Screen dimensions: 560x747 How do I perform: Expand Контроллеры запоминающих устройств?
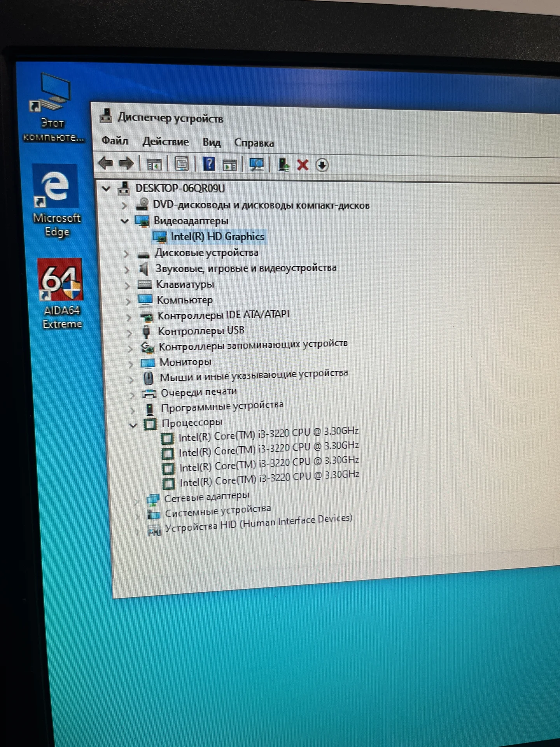coord(130,349)
